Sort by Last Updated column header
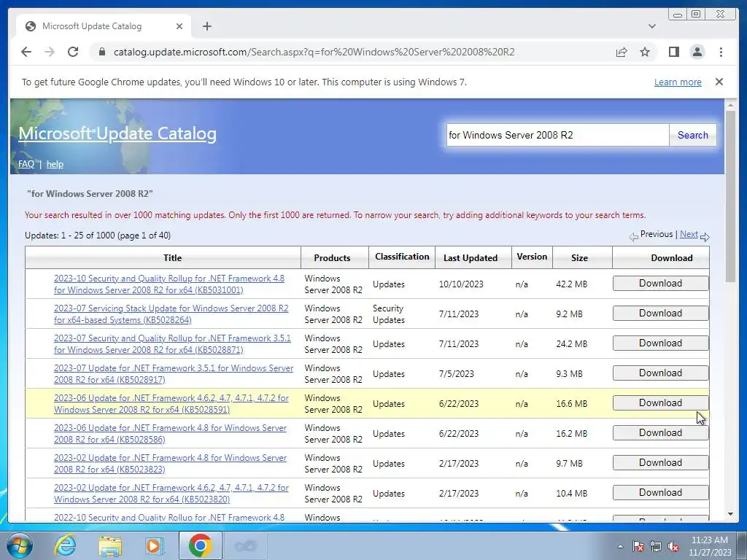The image size is (747, 560). point(471,257)
